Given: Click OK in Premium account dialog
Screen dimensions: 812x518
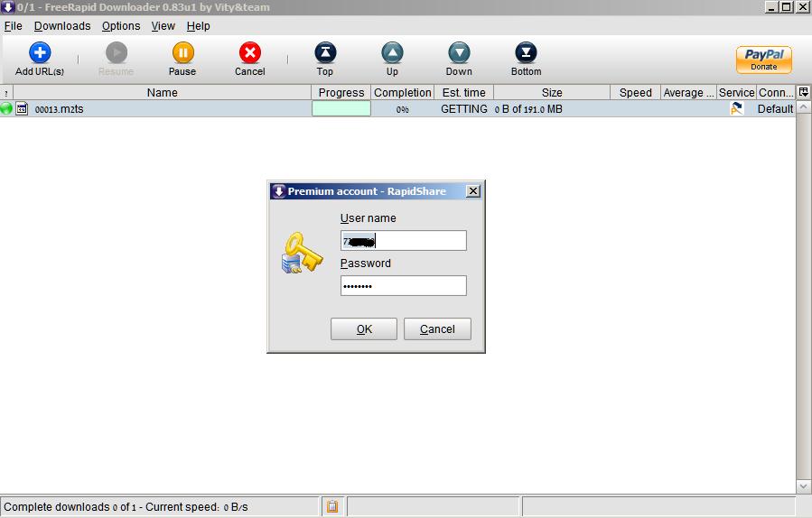Looking at the screenshot, I should point(364,329).
